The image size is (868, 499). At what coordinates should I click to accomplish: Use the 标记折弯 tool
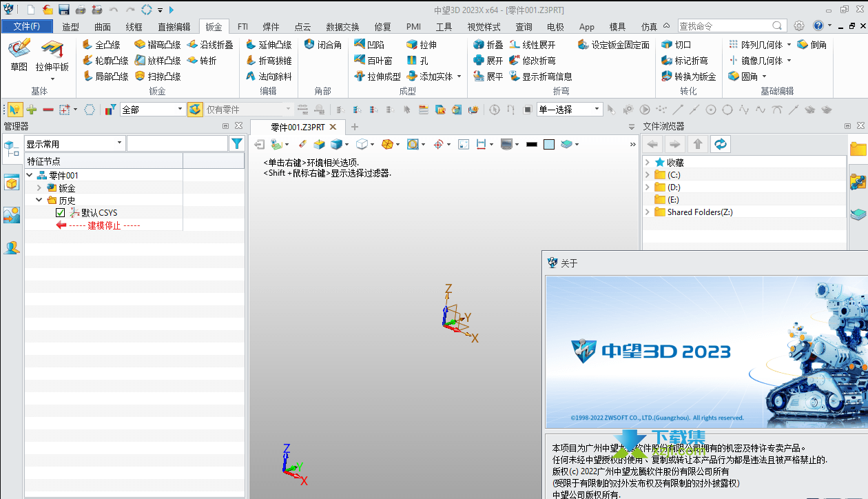(685, 61)
